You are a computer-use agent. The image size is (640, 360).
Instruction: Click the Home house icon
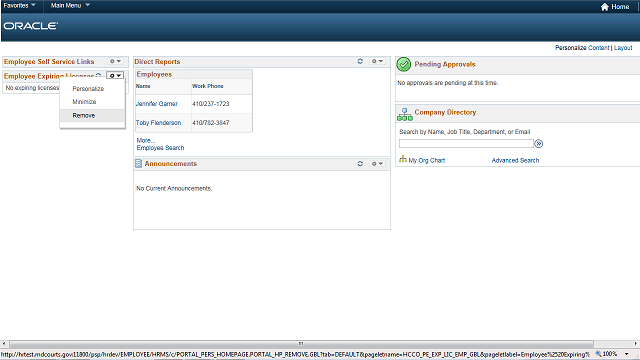click(604, 7)
